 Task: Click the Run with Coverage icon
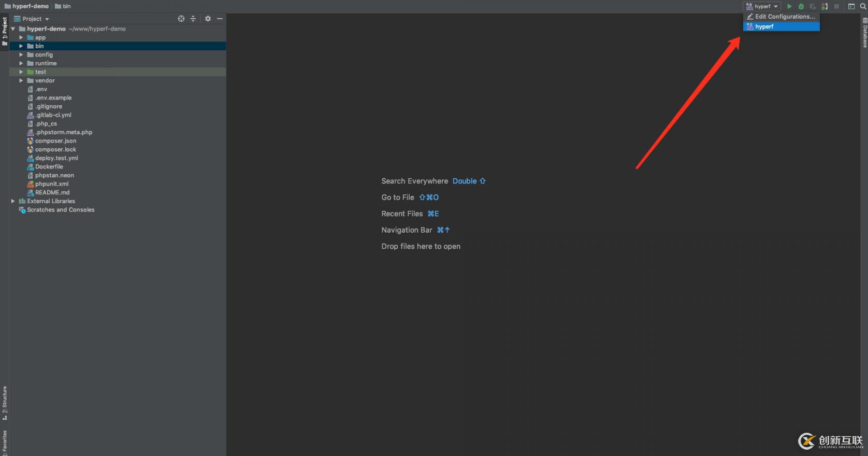[x=813, y=7]
